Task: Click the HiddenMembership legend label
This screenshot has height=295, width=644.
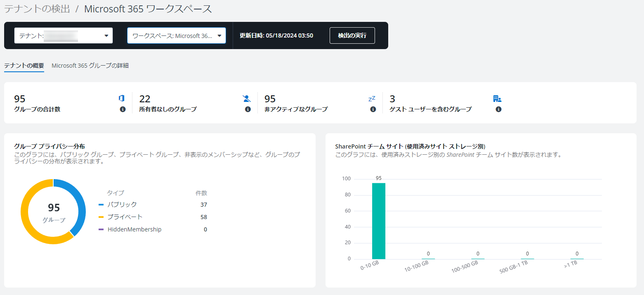Action: point(134,229)
